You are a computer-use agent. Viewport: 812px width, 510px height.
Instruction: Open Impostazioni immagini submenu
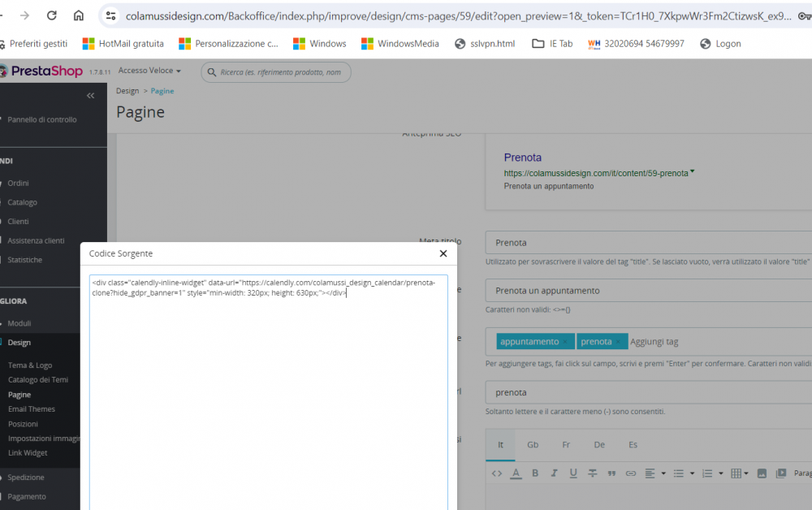click(x=44, y=439)
